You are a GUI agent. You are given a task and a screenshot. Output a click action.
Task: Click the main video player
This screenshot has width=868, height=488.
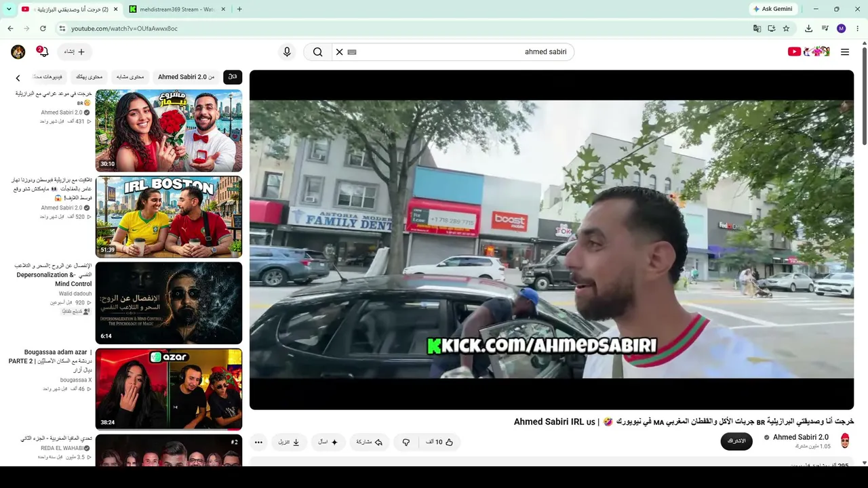click(551, 240)
